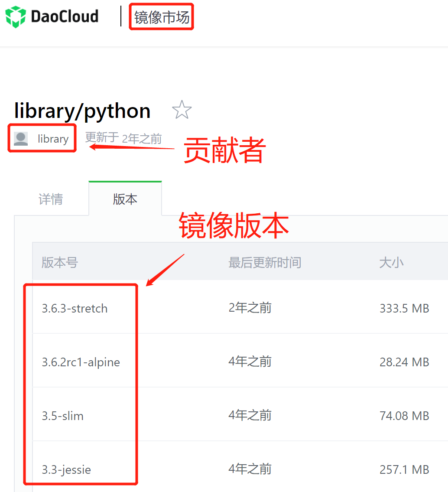448x492 pixels.
Task: Select version 3.6.2rc1-alpine
Action: (x=81, y=362)
